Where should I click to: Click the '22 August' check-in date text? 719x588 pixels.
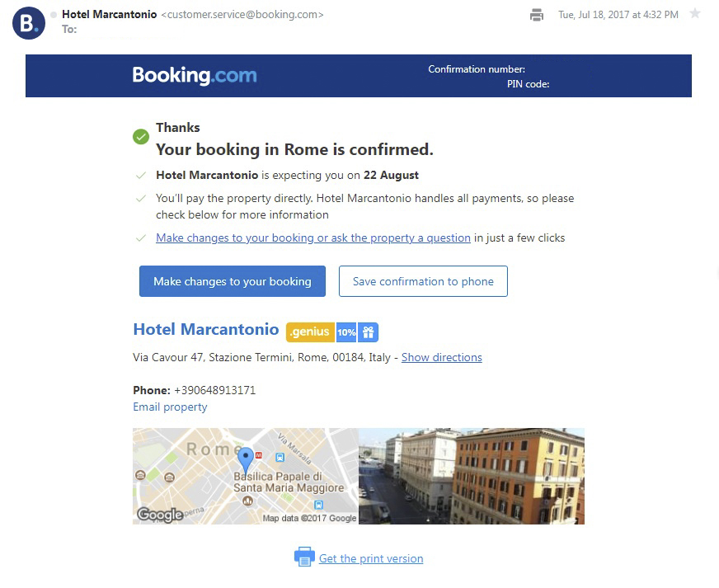pos(391,175)
